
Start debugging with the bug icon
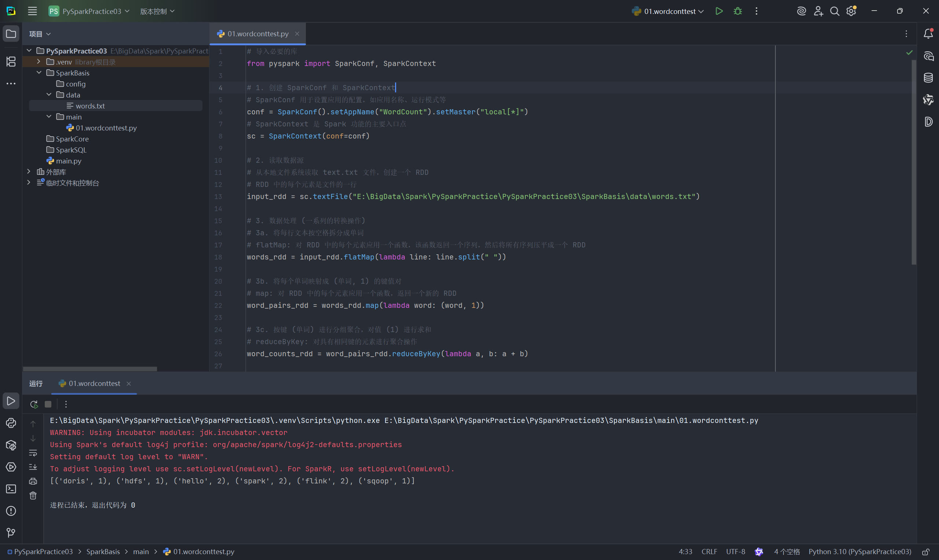point(737,11)
